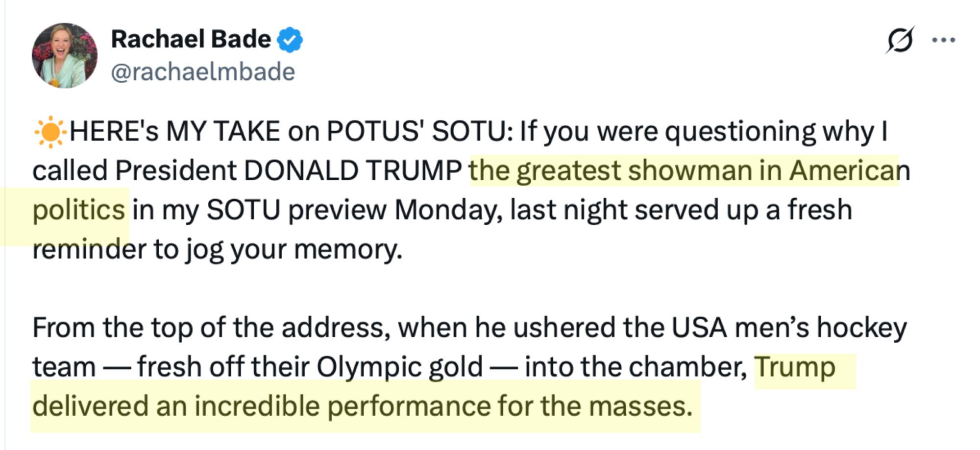Click the sun emoji in the tweet
980x450 pixels.
50,132
